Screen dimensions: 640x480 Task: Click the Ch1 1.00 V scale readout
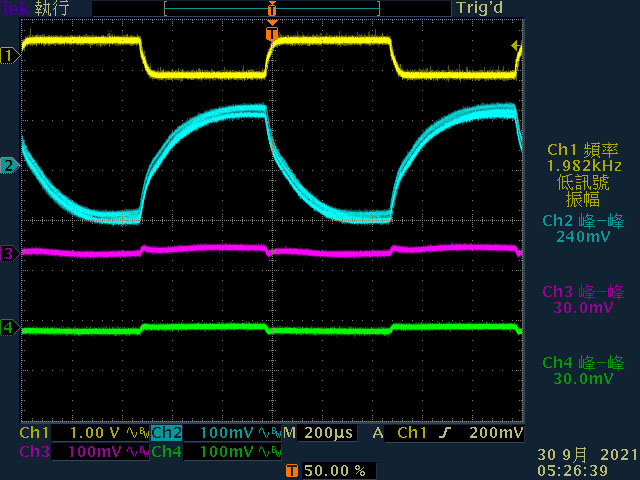click(x=94, y=433)
